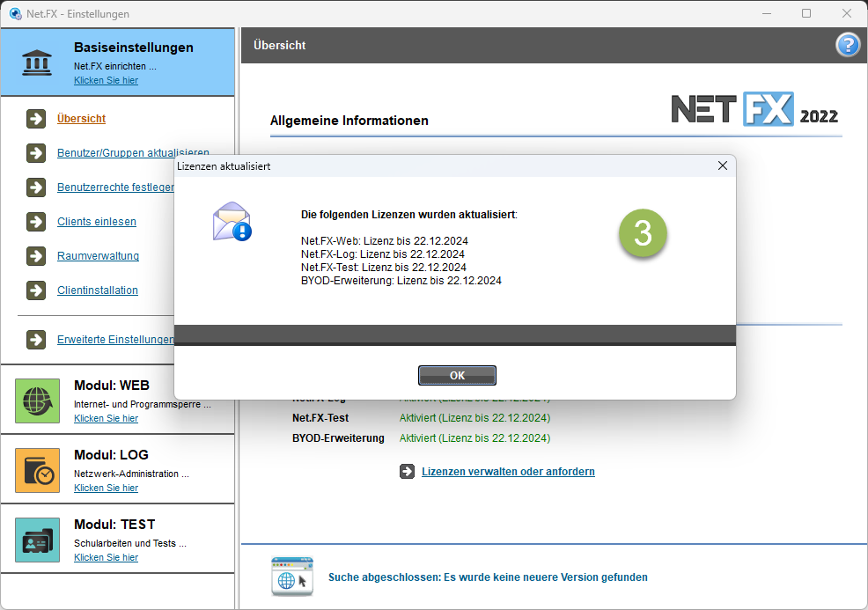Click the Basiseinstellungen bank building icon
Image resolution: width=868 pixels, height=610 pixels.
coord(37,62)
